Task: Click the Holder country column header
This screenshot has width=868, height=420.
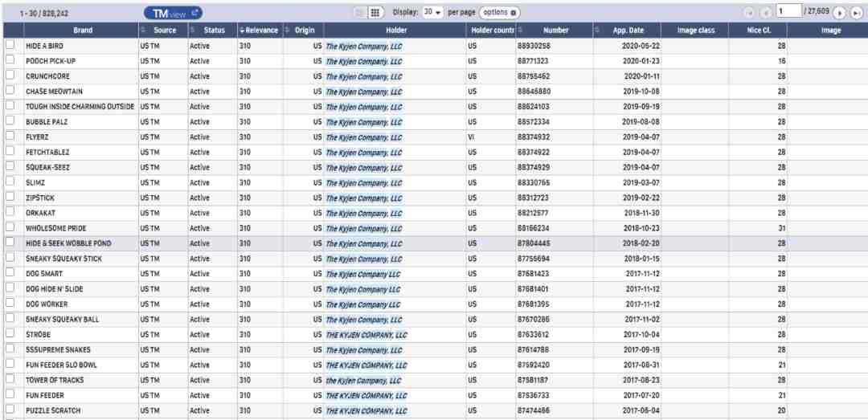Action: click(491, 31)
